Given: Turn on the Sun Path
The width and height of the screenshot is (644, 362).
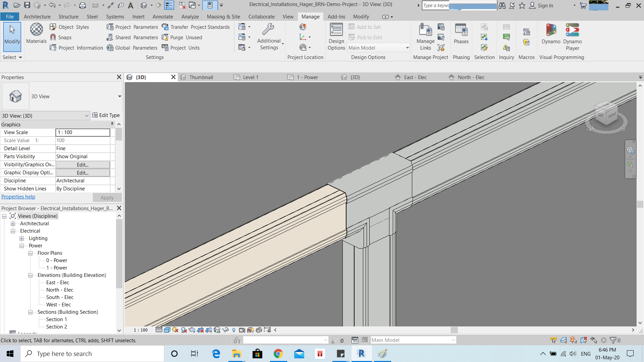Looking at the screenshot, I should tap(175, 330).
